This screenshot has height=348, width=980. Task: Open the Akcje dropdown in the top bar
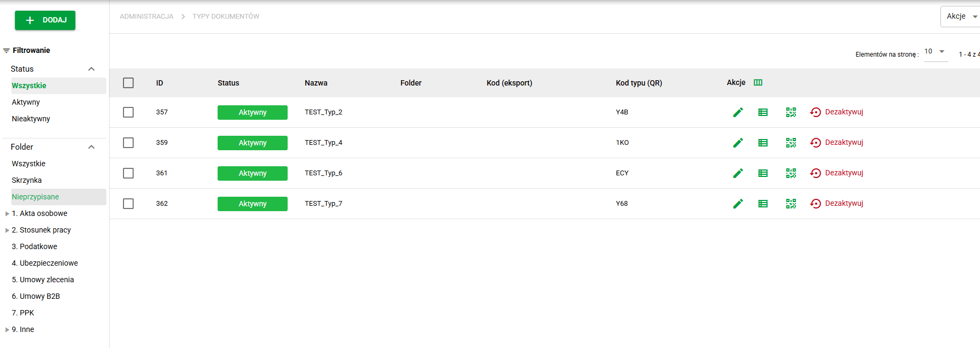pyautogui.click(x=960, y=17)
